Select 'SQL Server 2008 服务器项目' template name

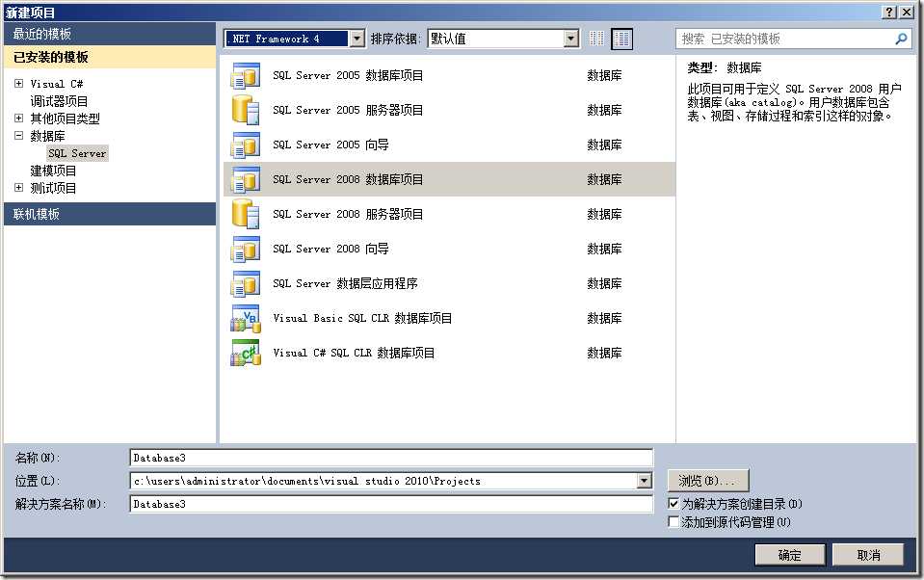(348, 214)
